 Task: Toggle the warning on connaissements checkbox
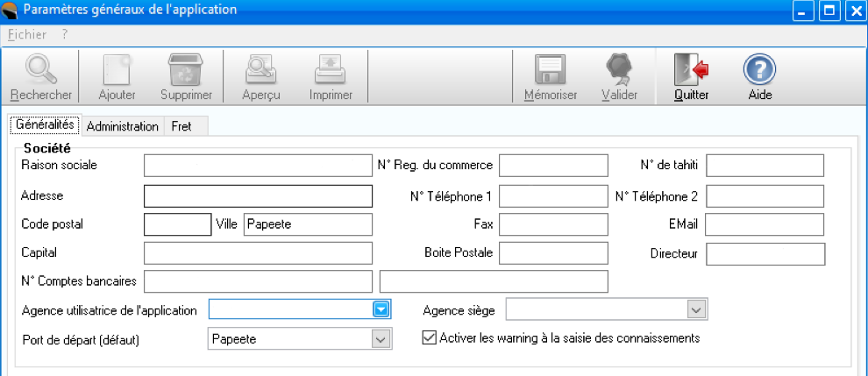[429, 337]
